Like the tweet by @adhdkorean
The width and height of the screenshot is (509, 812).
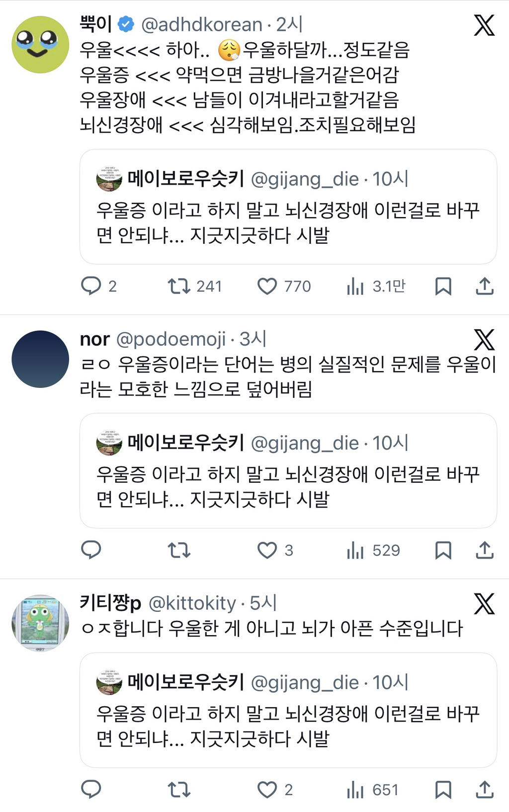coord(269,286)
